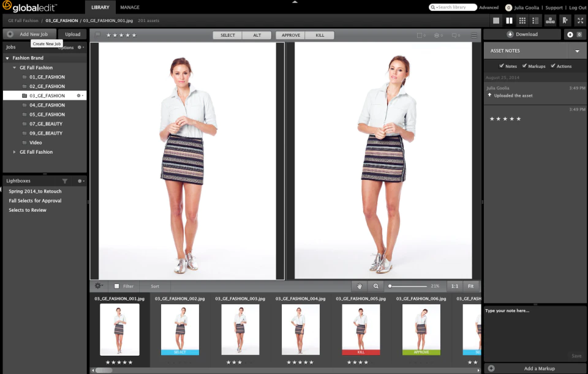588x374 pixels.
Task: Click the globaledit logo
Action: [29, 7]
